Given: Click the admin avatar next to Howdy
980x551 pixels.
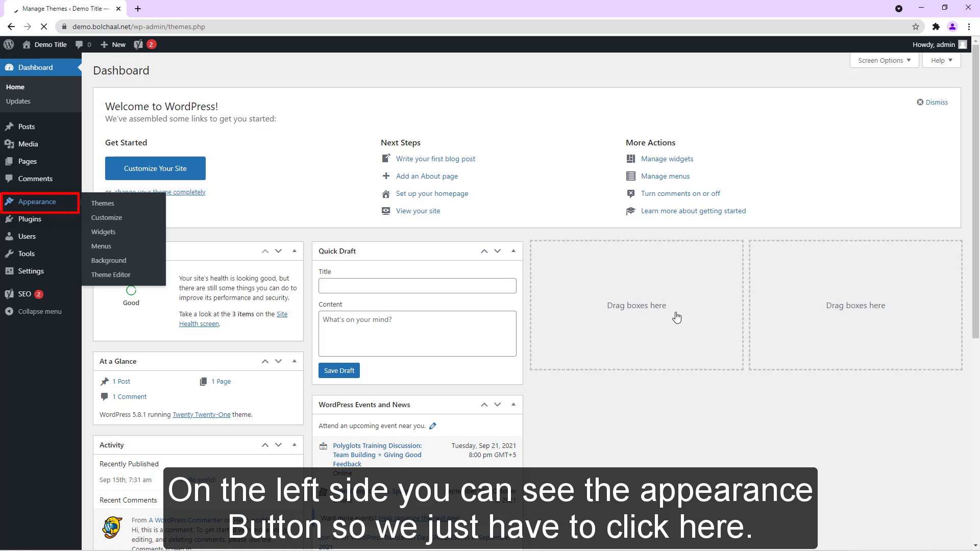Looking at the screenshot, I should 963,44.
